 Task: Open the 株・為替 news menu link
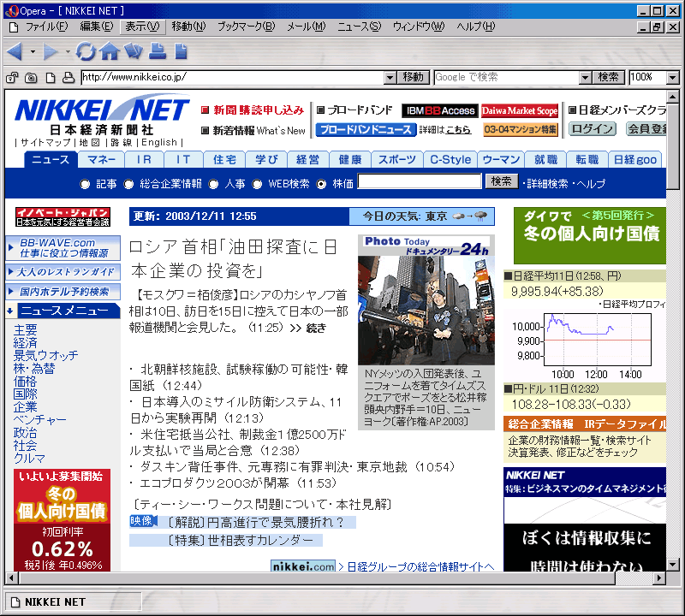tap(34, 369)
